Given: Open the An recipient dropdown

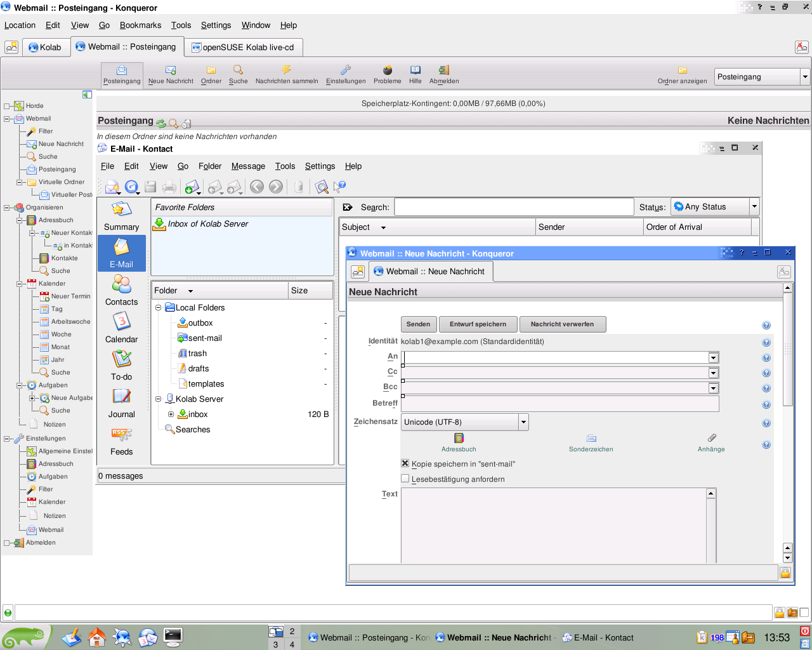Looking at the screenshot, I should [x=713, y=357].
